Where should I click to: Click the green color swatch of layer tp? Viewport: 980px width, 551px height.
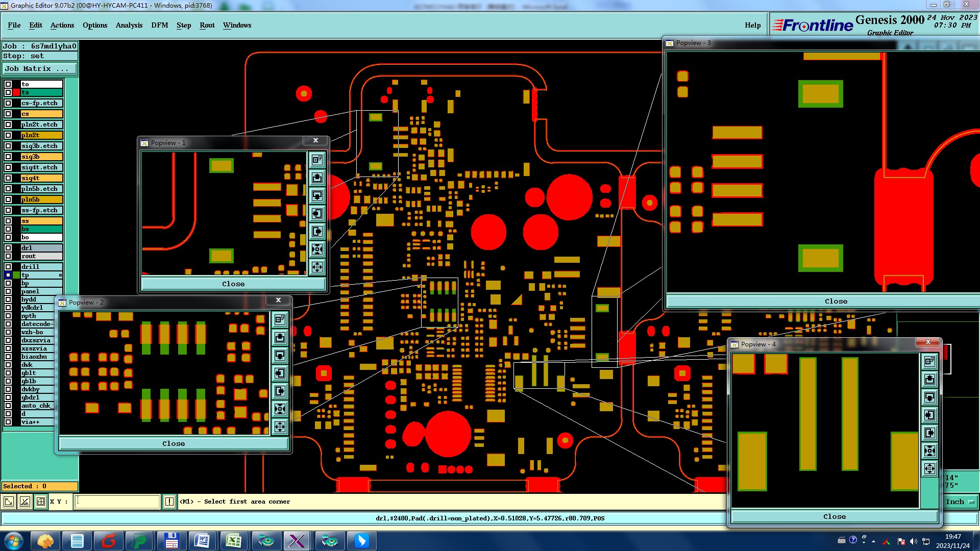point(16,275)
